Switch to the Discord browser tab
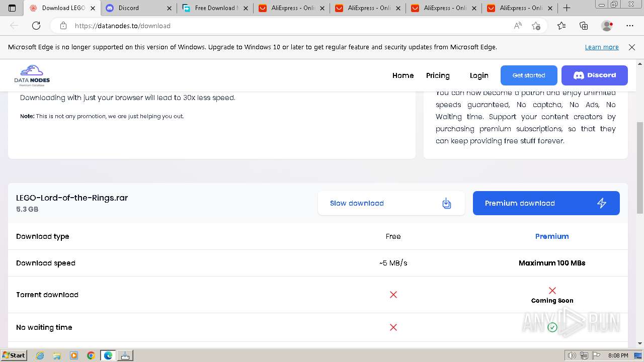 coord(139,8)
